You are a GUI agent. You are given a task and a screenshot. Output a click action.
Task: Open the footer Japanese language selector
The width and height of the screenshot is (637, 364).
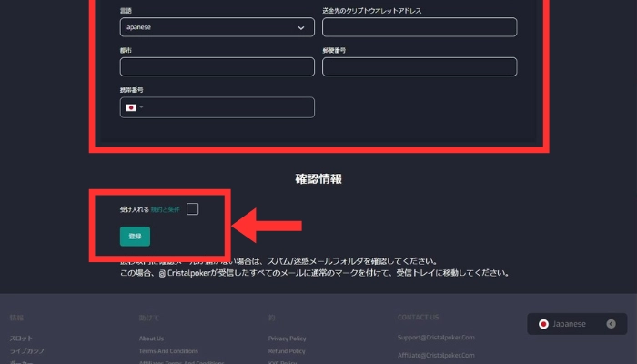tap(577, 324)
